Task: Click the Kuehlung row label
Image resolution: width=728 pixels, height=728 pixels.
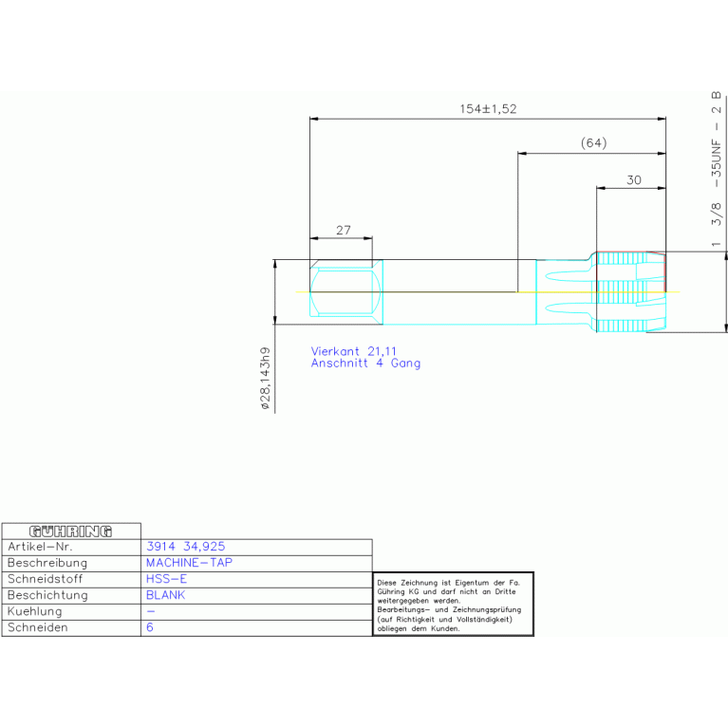Action: coord(35,611)
